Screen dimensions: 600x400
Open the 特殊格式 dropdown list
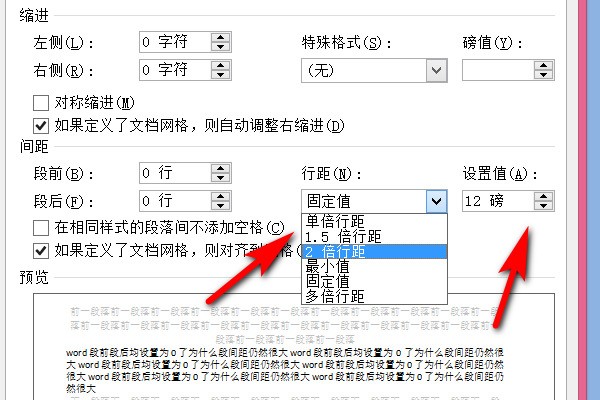pyautogui.click(x=435, y=70)
